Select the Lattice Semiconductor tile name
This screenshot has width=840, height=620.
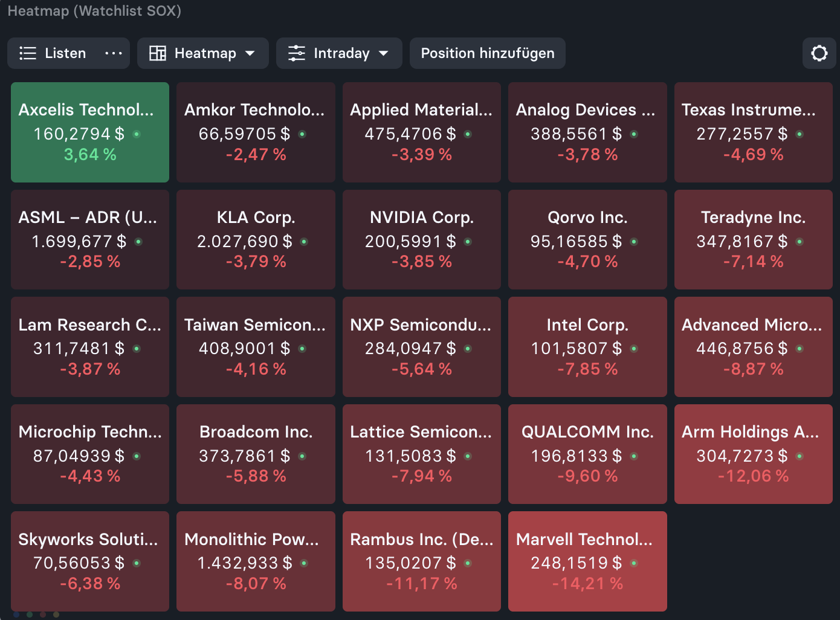(421, 432)
